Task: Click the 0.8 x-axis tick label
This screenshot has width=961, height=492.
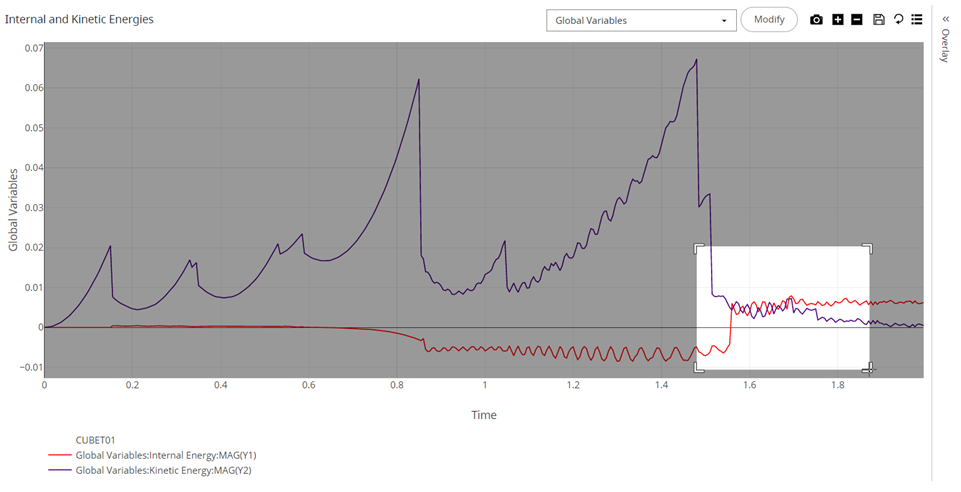Action: point(397,385)
